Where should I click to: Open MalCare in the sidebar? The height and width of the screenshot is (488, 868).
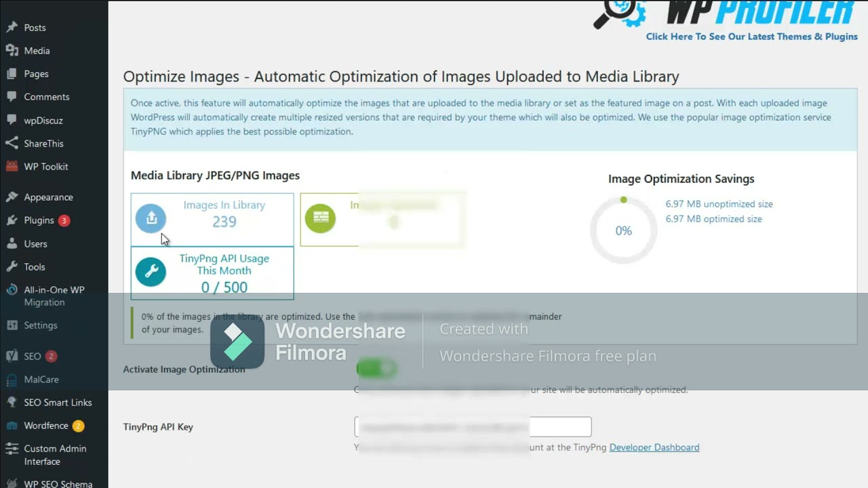pos(41,380)
